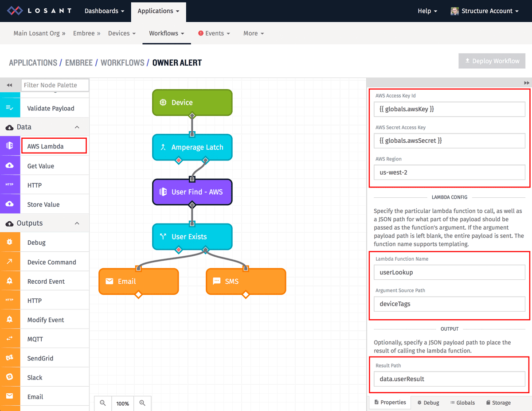Click the Debug output node icon

pyautogui.click(x=10, y=242)
